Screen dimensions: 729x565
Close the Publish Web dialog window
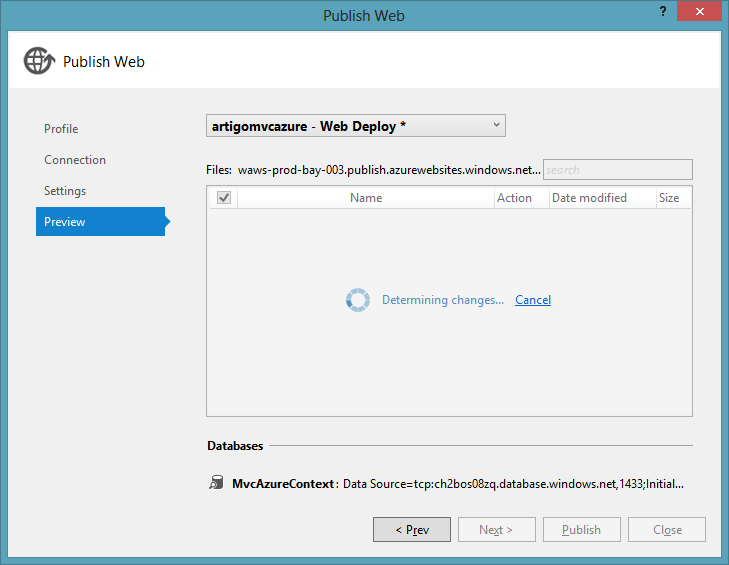click(x=699, y=11)
